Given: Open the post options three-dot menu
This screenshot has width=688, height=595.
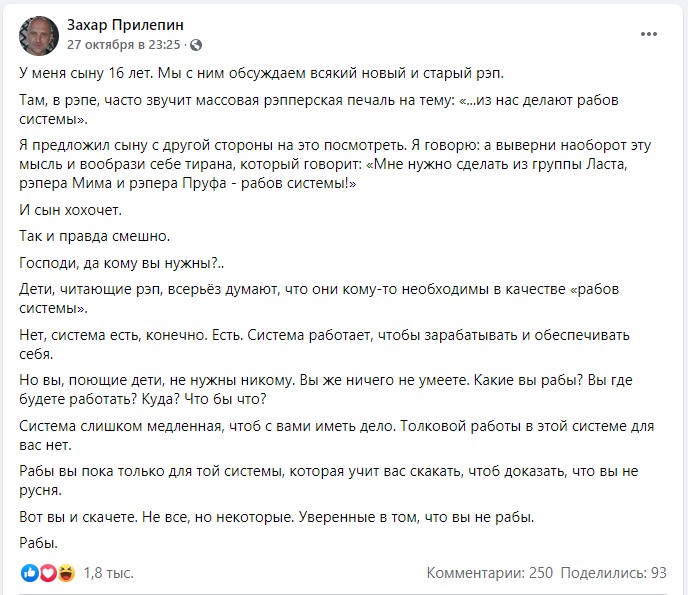Looking at the screenshot, I should point(649,34).
